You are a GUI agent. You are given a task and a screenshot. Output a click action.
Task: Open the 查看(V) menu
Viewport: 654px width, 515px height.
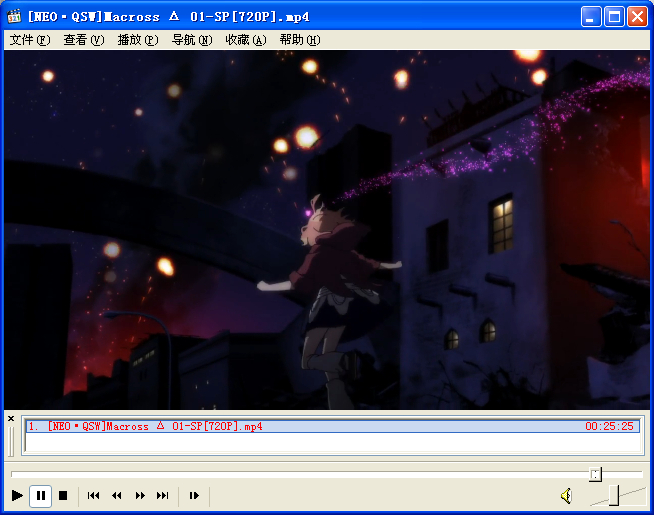pyautogui.click(x=83, y=40)
